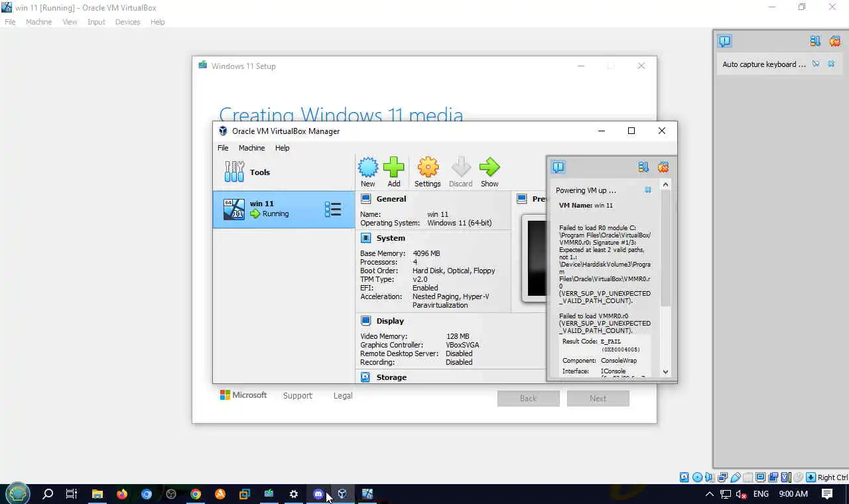Dismiss the Auto capture keyboard notification
The width and height of the screenshot is (849, 504).
[x=831, y=64]
